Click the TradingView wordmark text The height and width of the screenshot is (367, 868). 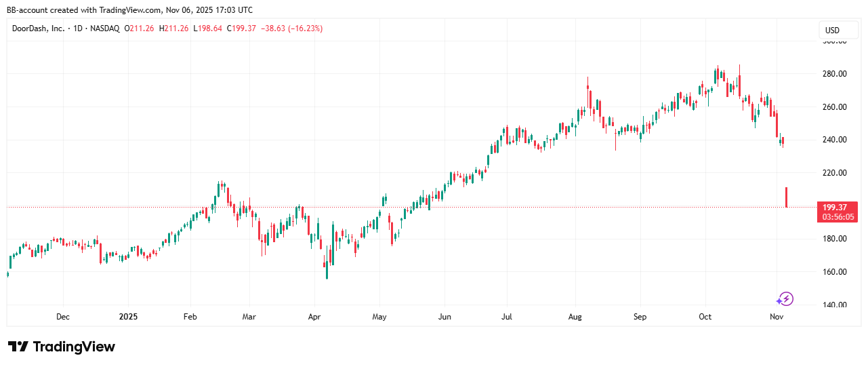click(74, 347)
